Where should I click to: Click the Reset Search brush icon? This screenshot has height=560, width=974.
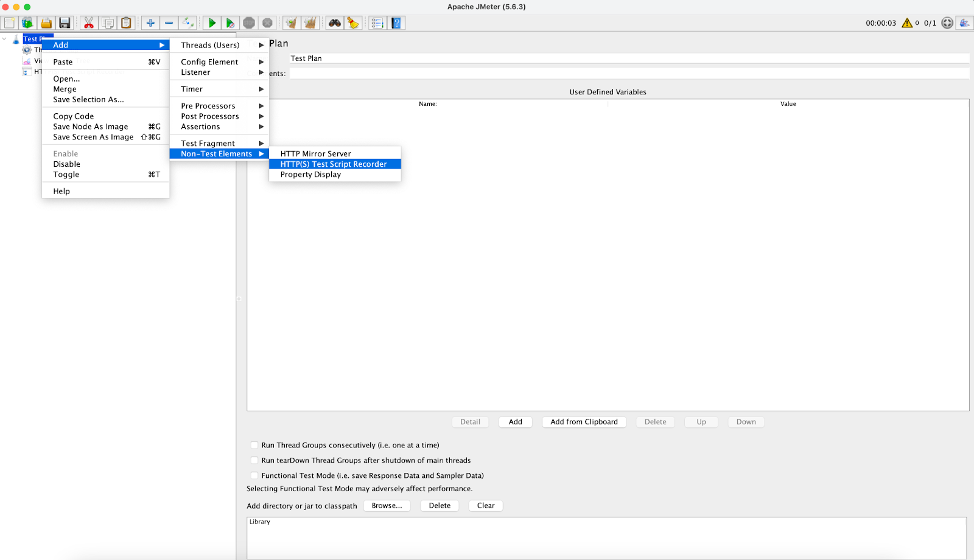coord(353,23)
